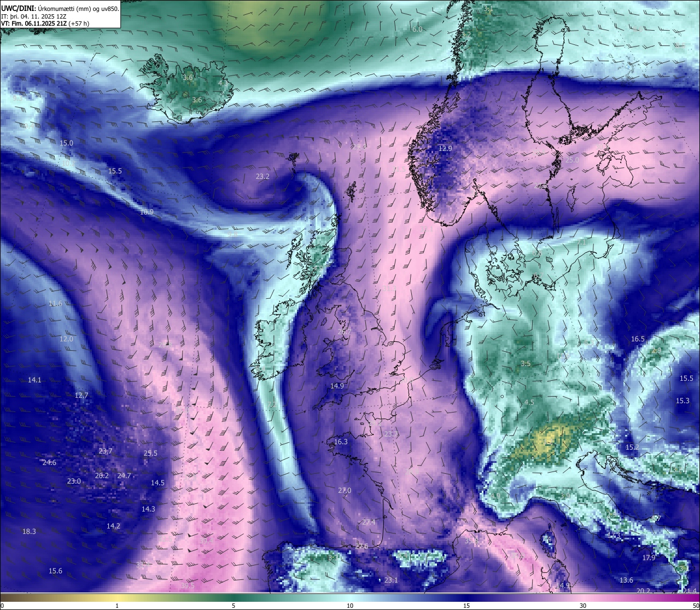
Task: Click the 16.5 value label
Action: coord(638,339)
